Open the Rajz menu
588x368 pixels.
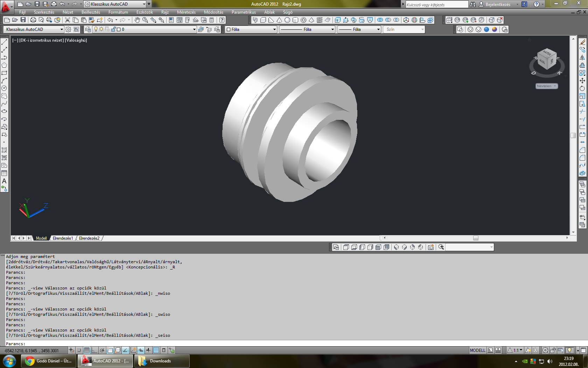coord(165,12)
